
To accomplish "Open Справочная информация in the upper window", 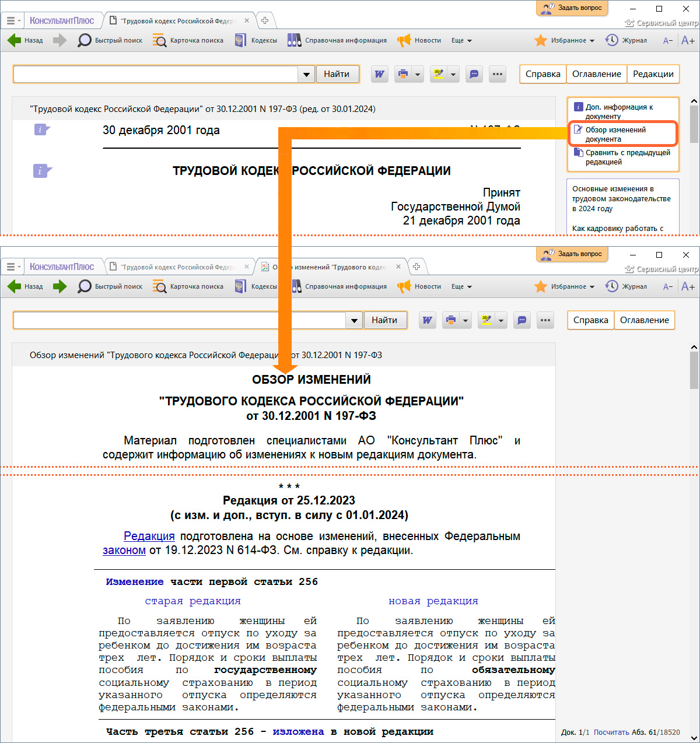I will [x=337, y=40].
